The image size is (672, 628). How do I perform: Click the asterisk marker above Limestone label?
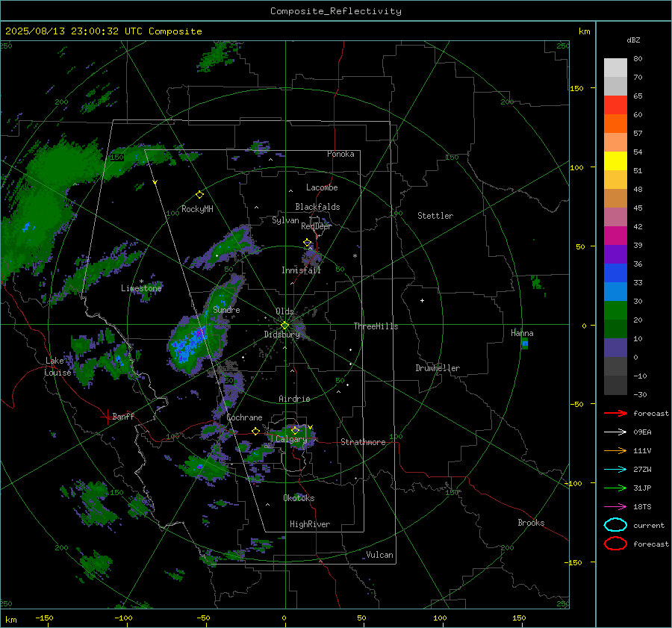(x=141, y=282)
